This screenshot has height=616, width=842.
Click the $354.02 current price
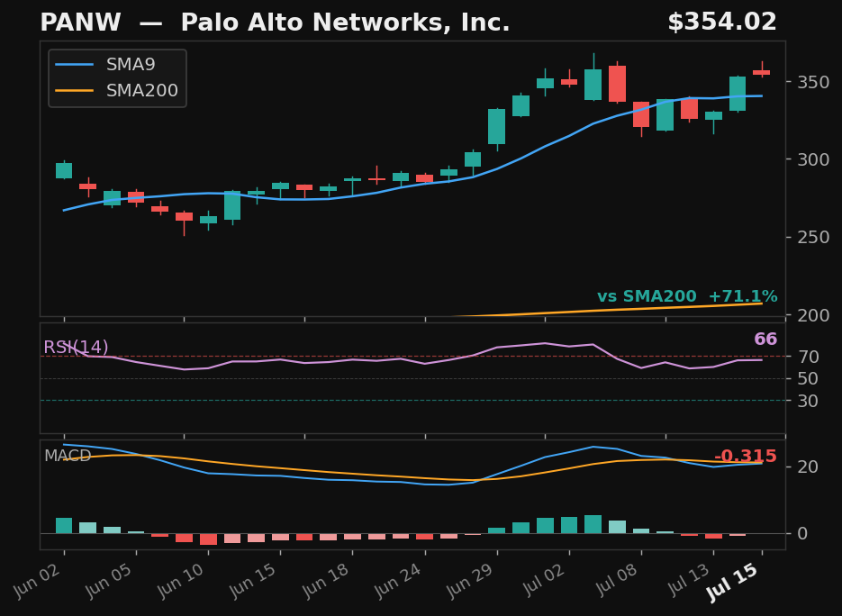[x=722, y=23]
